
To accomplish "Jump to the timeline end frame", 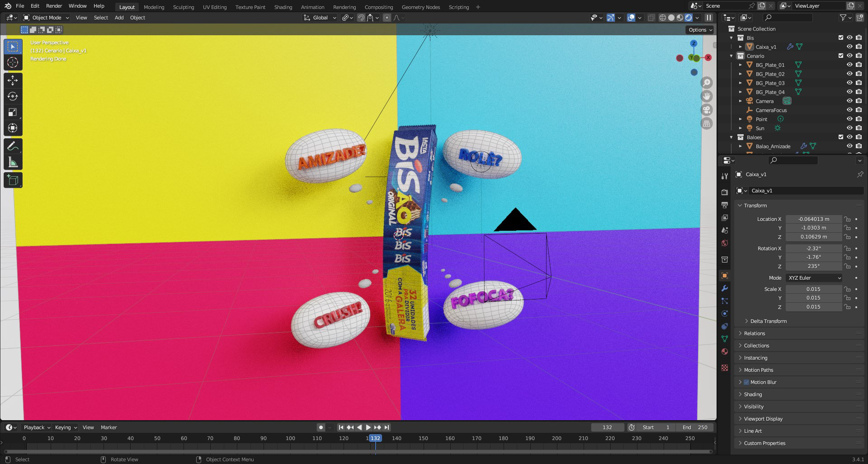I will [387, 427].
